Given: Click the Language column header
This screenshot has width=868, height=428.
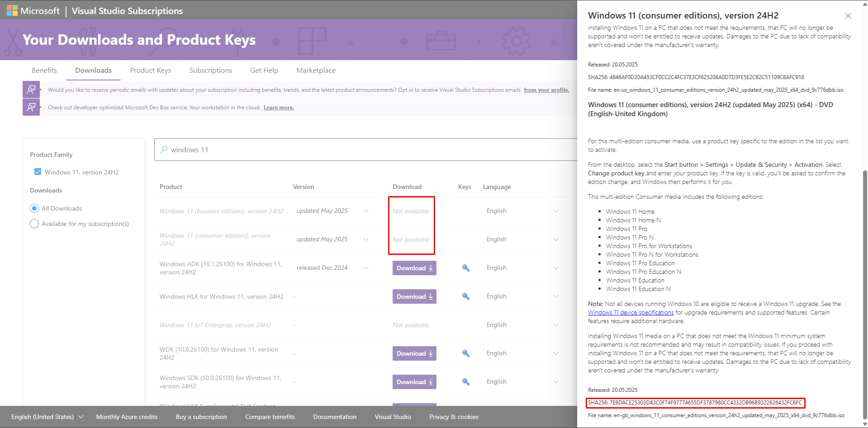Looking at the screenshot, I should coord(497,187).
